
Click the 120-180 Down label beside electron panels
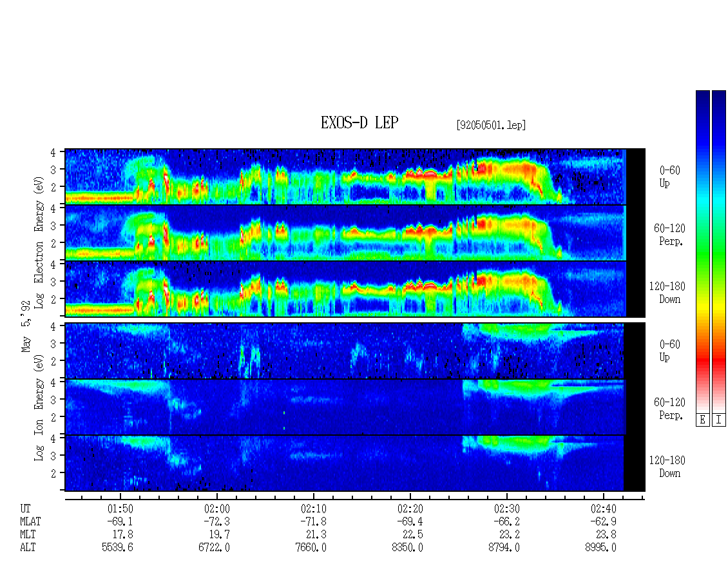click(667, 293)
